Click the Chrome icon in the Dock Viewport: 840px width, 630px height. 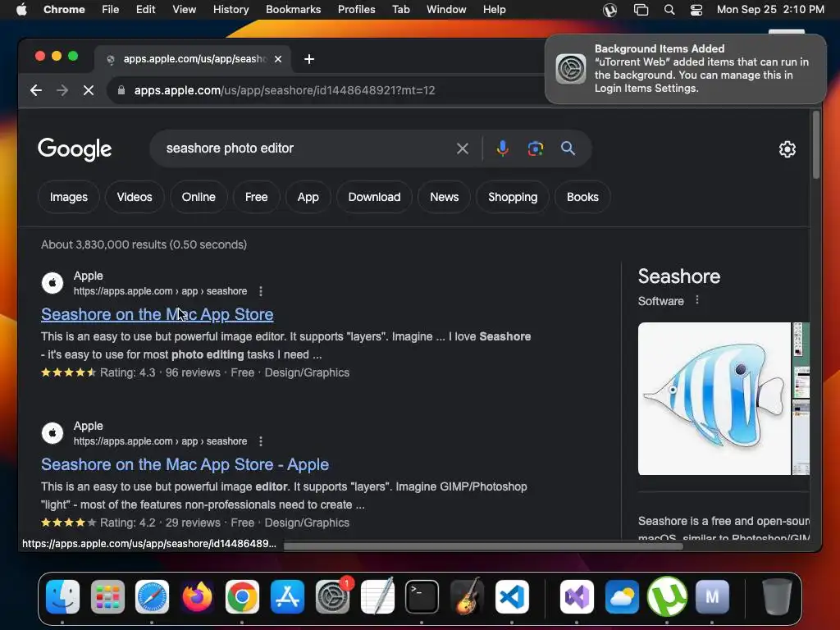(242, 597)
